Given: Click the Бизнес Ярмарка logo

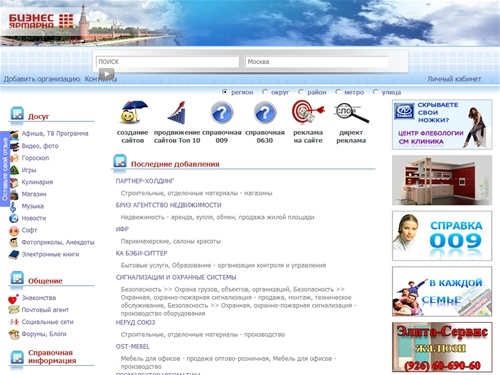Looking at the screenshot, I should (x=41, y=21).
